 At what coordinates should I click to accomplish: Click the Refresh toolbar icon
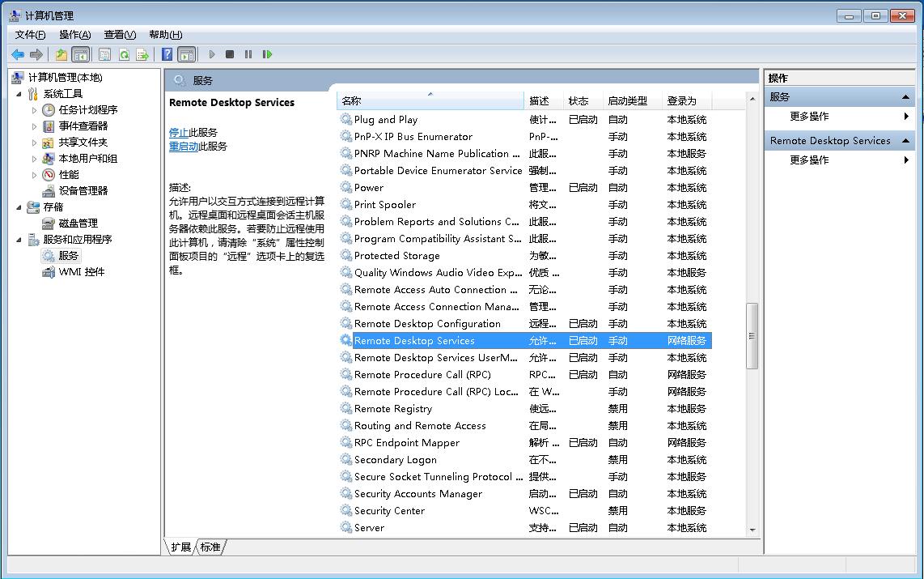click(x=124, y=54)
